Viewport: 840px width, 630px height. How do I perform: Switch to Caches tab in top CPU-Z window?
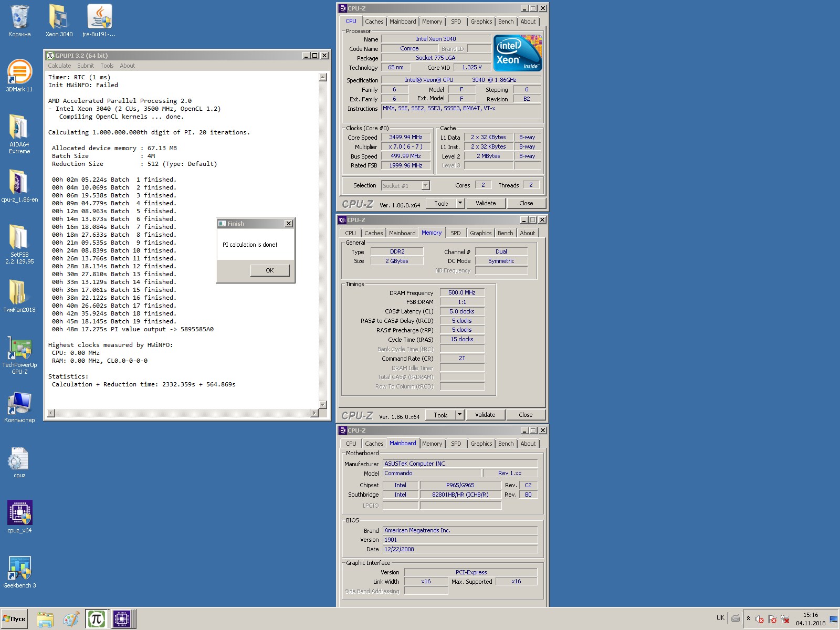click(374, 22)
